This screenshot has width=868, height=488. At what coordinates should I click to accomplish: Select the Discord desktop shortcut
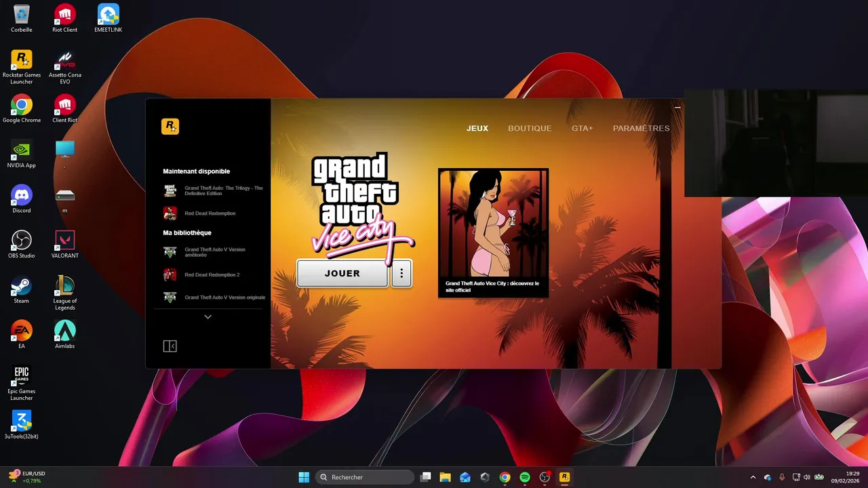click(22, 199)
